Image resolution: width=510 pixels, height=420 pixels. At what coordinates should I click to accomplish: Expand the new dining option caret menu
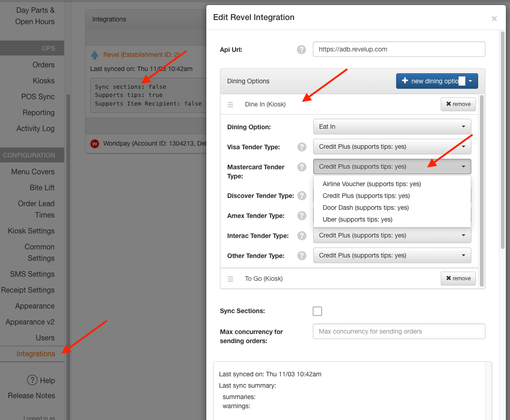click(x=470, y=81)
